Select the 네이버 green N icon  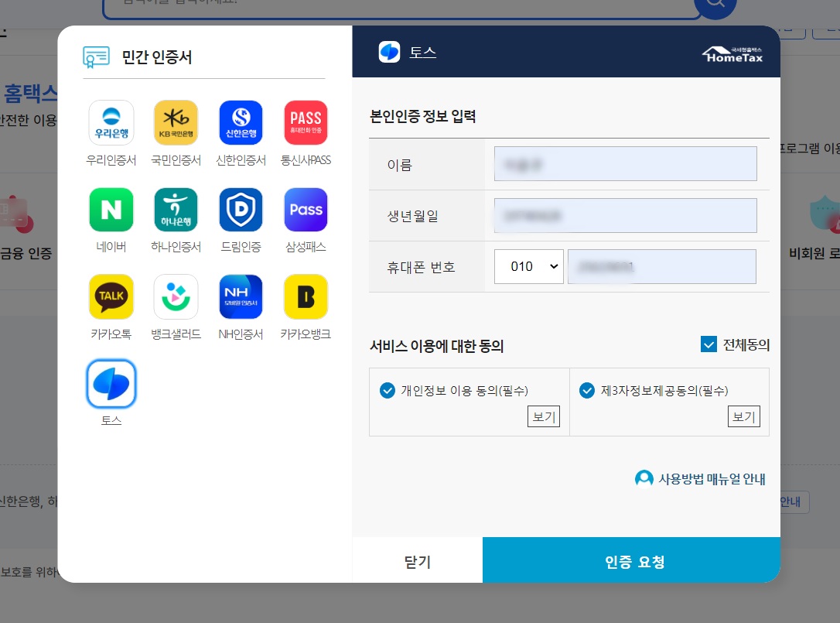pos(111,210)
